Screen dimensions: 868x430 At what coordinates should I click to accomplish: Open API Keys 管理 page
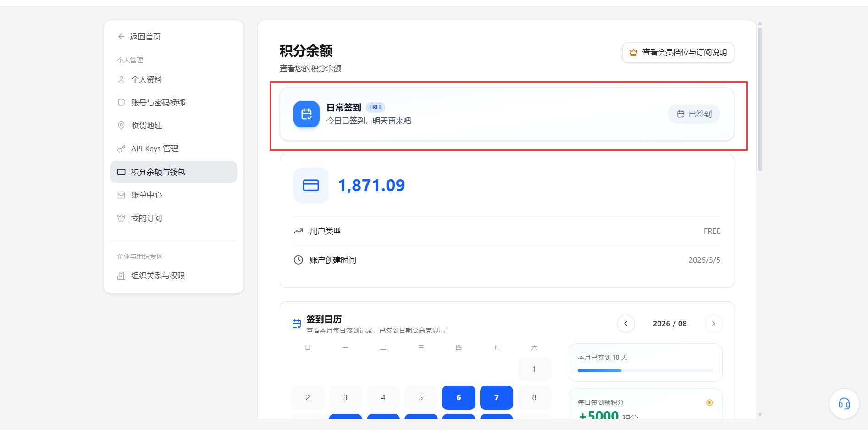(x=173, y=149)
